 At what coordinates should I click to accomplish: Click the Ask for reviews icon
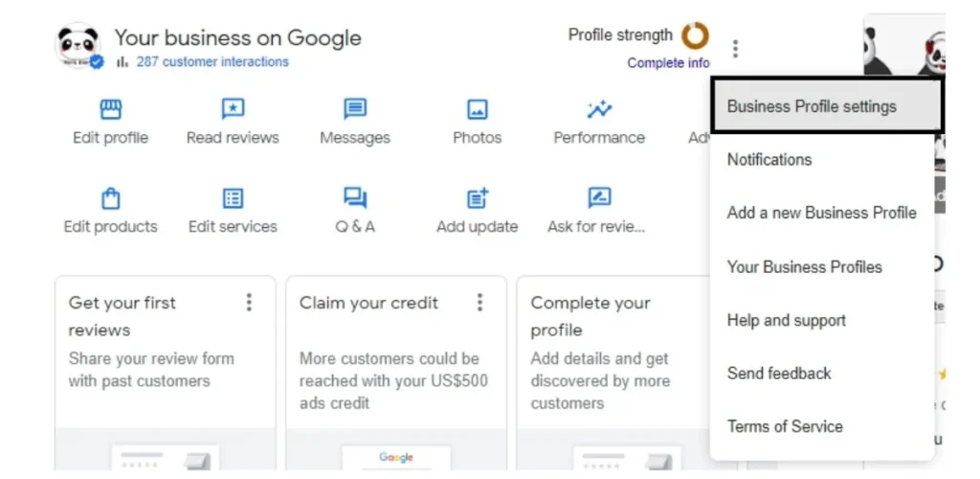coord(599,199)
